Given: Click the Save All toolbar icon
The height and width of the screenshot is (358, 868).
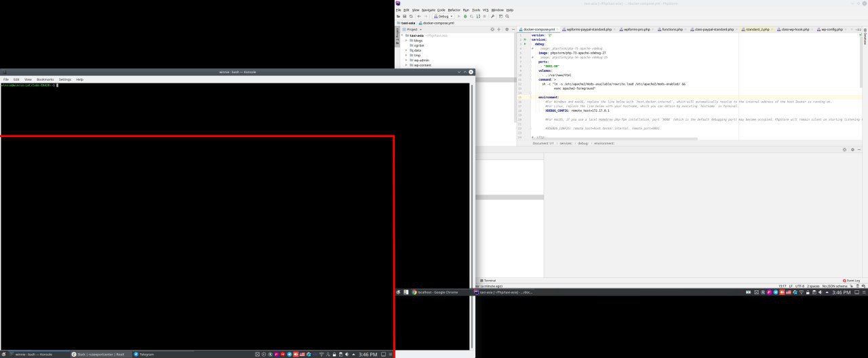Looking at the screenshot, I should (x=405, y=16).
